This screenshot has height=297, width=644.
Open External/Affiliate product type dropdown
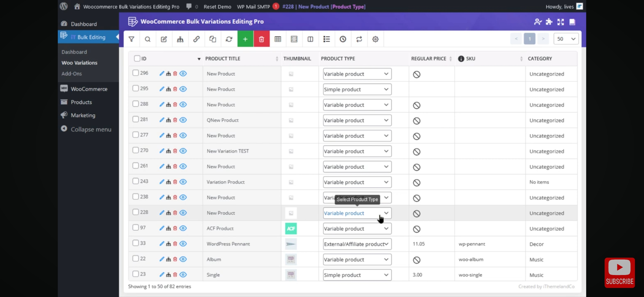click(x=357, y=244)
